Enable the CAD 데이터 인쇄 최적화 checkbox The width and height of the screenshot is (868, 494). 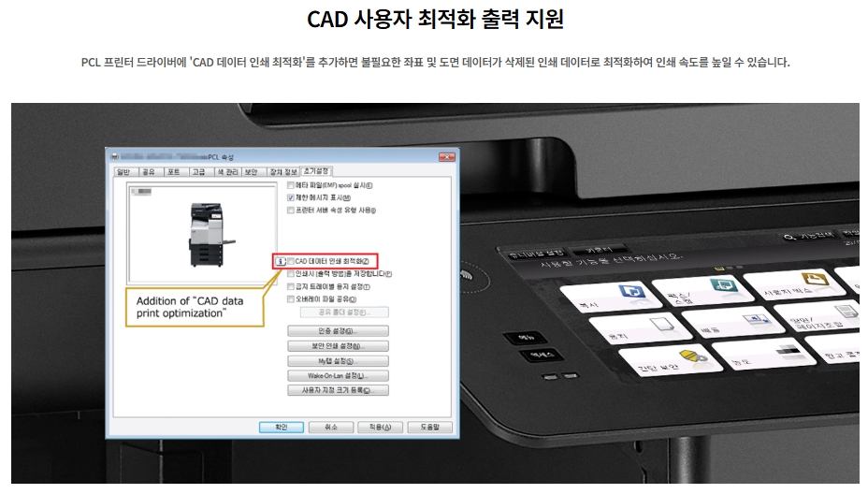pyautogui.click(x=291, y=261)
